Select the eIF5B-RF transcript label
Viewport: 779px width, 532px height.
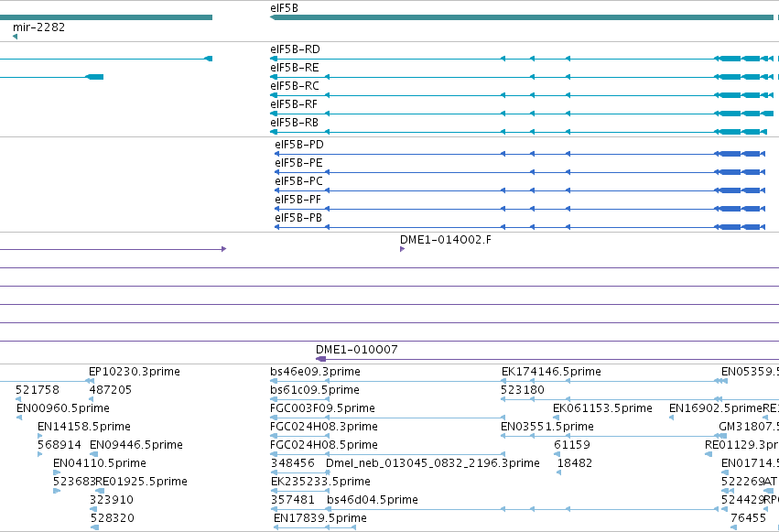(294, 104)
